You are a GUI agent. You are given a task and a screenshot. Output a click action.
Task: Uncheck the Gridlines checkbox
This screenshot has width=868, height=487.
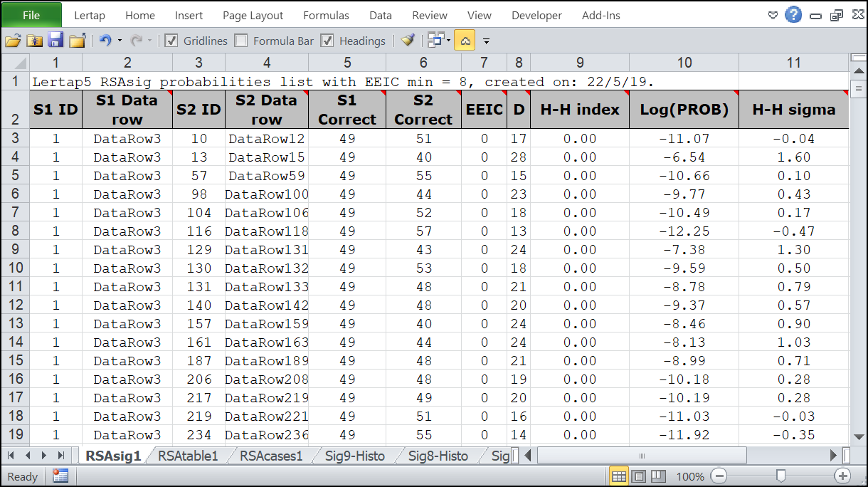(x=171, y=41)
